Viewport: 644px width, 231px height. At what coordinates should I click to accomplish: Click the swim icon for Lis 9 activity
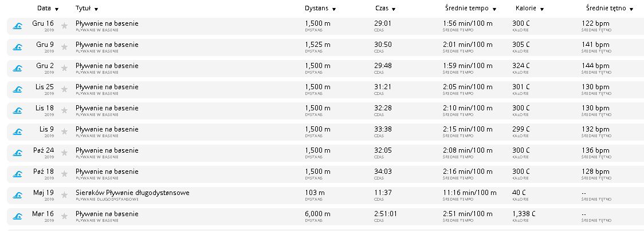[x=18, y=132]
